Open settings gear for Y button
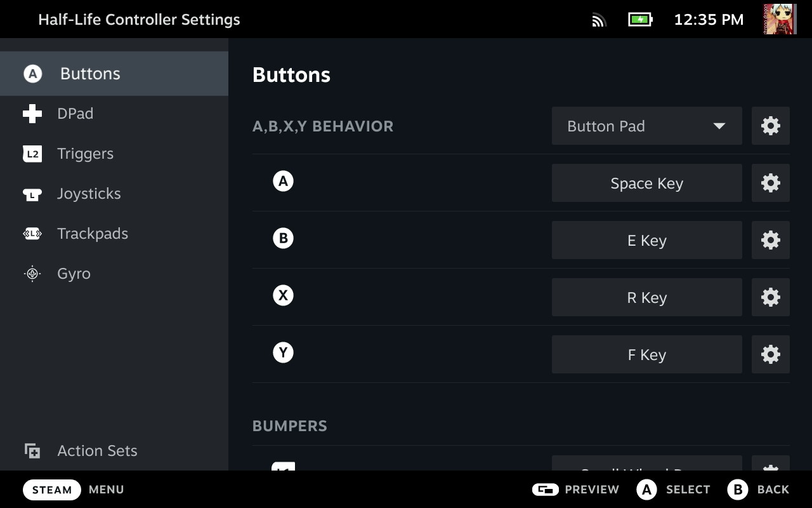The width and height of the screenshot is (812, 508). point(770,354)
